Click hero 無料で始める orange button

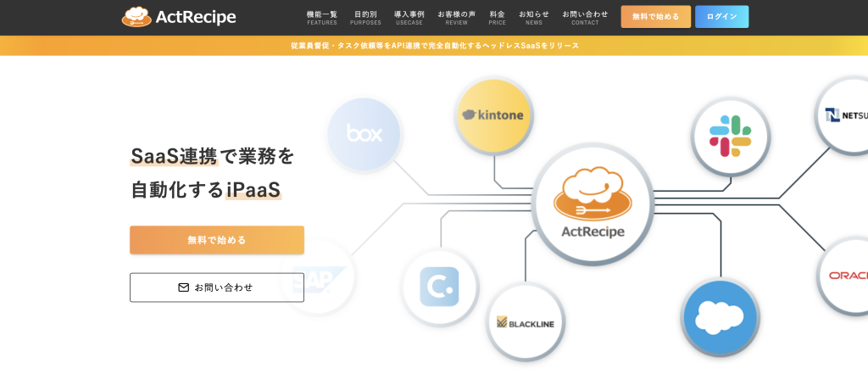(x=217, y=240)
